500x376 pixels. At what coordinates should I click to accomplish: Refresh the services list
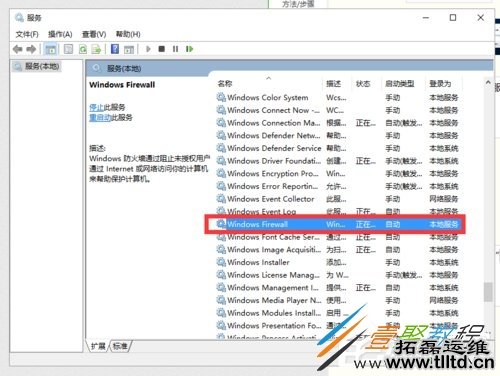click(83, 49)
